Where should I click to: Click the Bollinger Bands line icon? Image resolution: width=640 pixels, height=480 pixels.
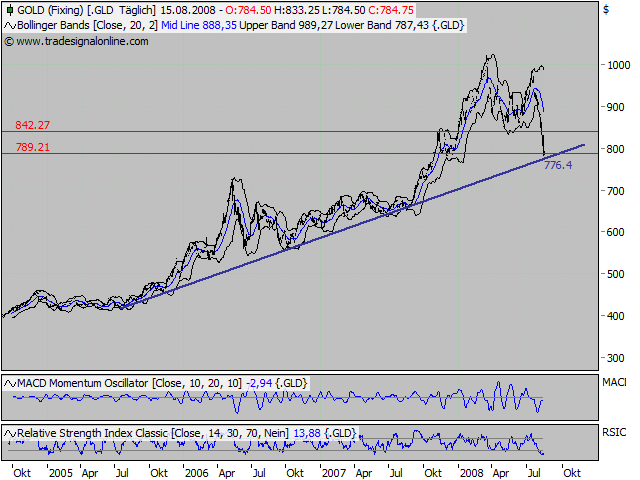(x=10, y=24)
